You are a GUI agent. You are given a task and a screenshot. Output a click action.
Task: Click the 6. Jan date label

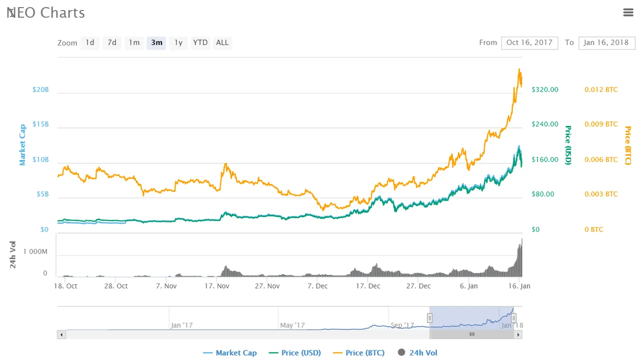pos(469,286)
